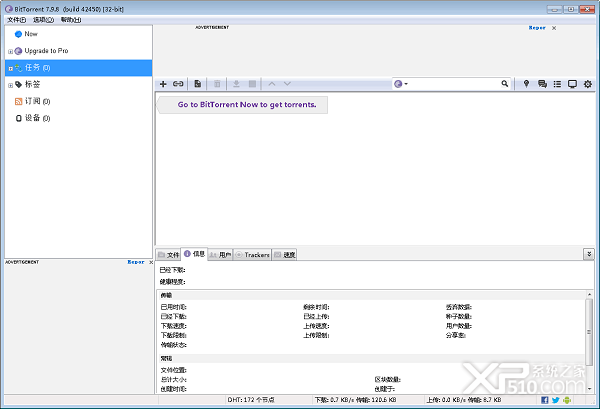This screenshot has height=409, width=600.
Task: Select the 设备 (0) devices item
Action: click(78, 118)
